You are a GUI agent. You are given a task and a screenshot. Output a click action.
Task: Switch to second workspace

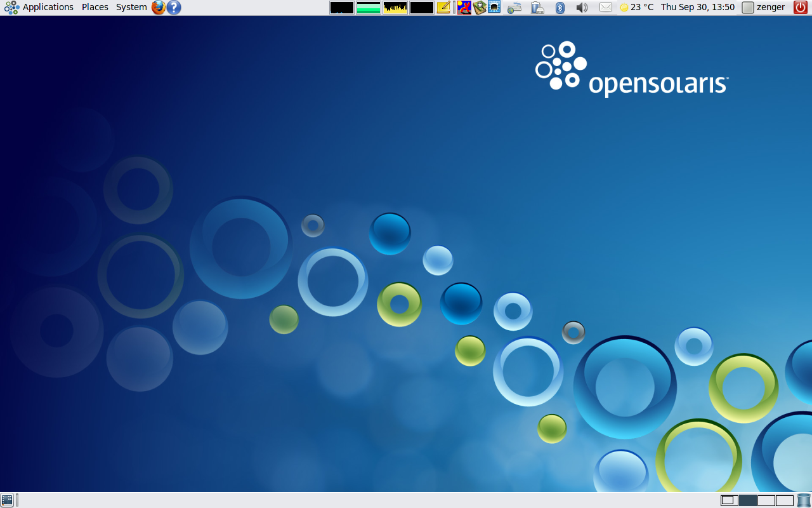[748, 500]
